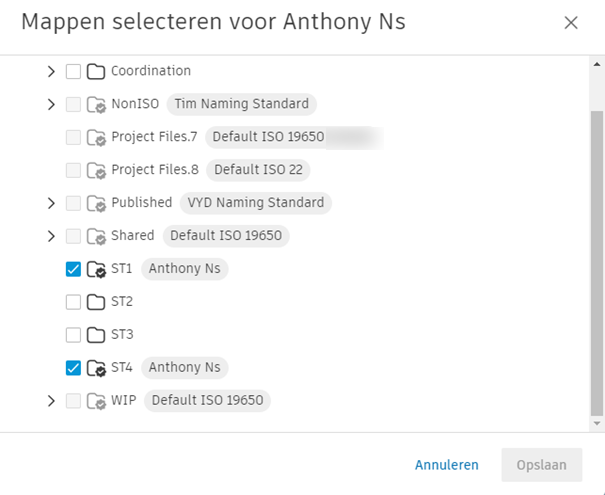Image resolution: width=605 pixels, height=495 pixels.
Task: Click the NonISO folder icon
Action: coord(96,104)
